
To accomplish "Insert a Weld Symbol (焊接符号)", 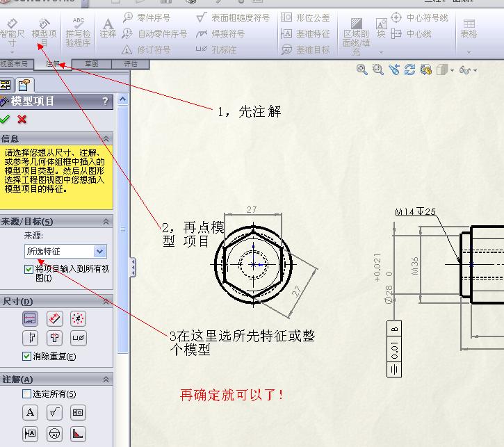I will 220,33.
